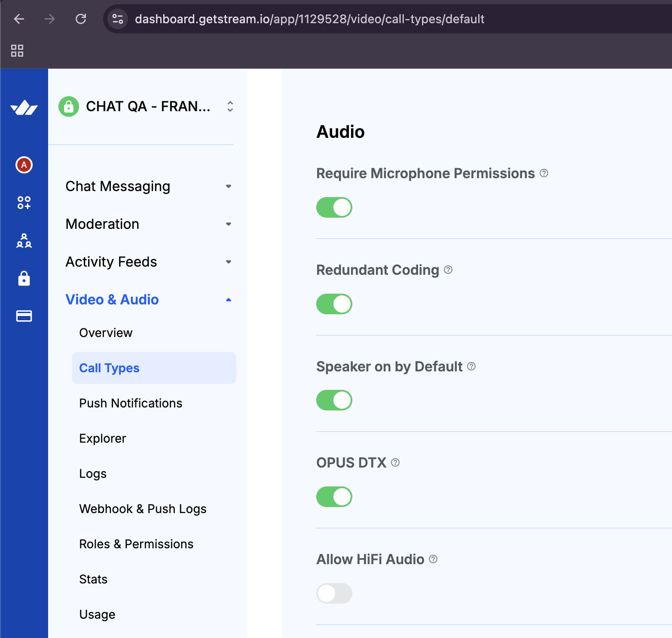Go to the Explorer link
672x638 pixels.
tap(103, 438)
